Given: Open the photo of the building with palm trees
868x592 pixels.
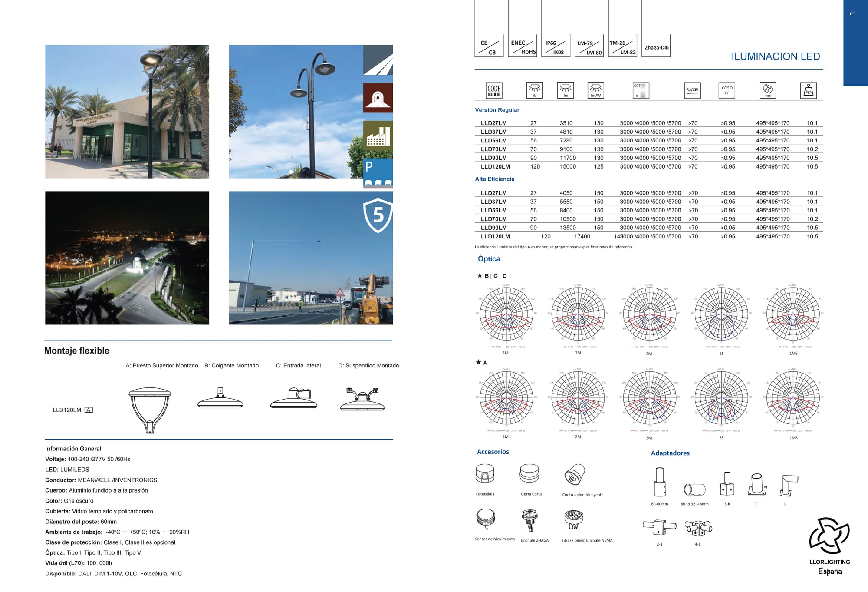Looking at the screenshot, I should [127, 112].
